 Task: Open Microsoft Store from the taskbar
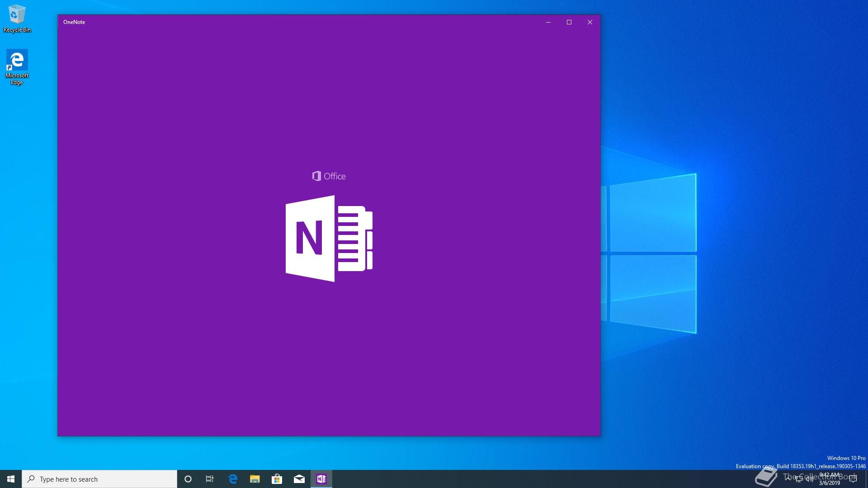(277, 479)
